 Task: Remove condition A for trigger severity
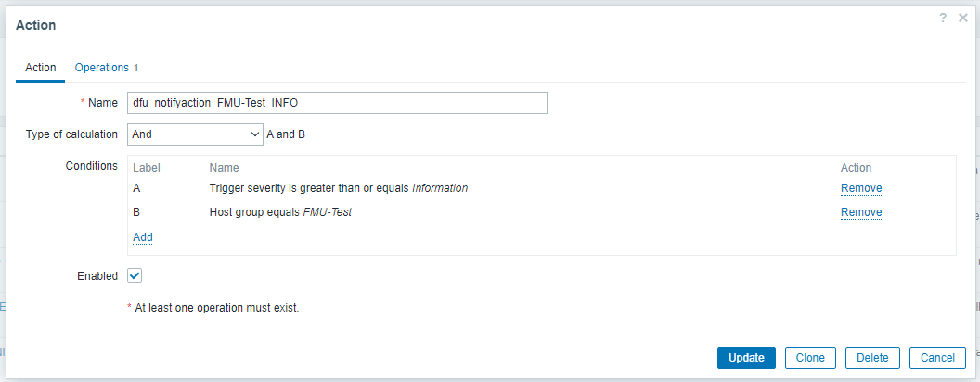(860, 188)
